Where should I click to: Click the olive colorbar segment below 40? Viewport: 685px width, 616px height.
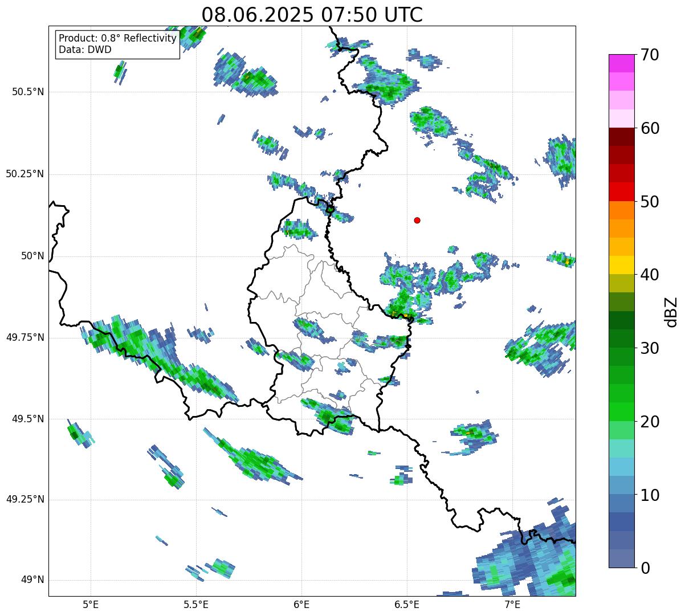622,284
